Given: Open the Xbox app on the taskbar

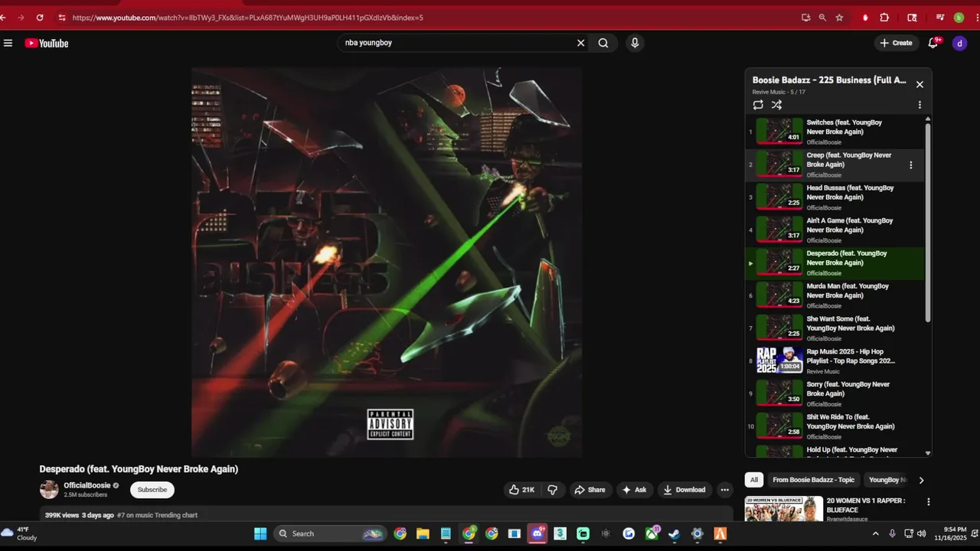Looking at the screenshot, I should tap(652, 533).
